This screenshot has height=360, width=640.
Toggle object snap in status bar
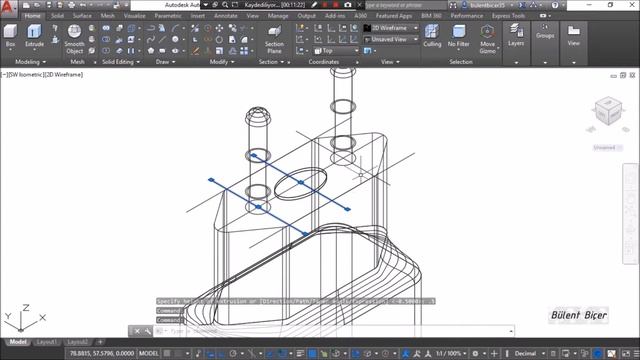tap(282, 353)
